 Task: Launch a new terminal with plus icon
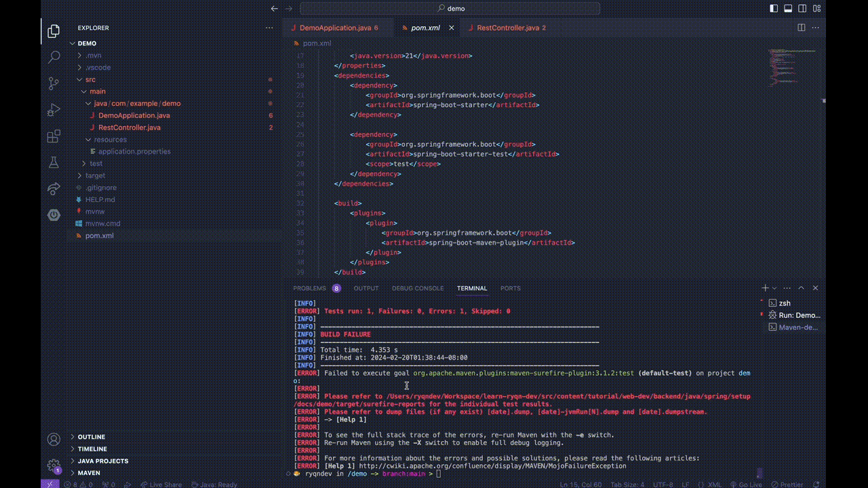pyautogui.click(x=765, y=288)
